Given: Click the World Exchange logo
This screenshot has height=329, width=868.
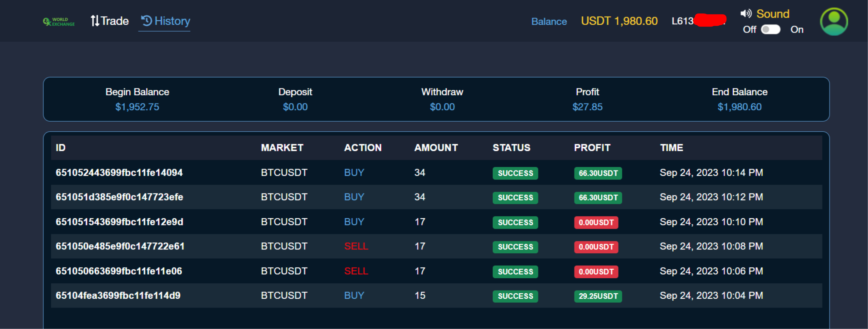Looking at the screenshot, I should (59, 22).
